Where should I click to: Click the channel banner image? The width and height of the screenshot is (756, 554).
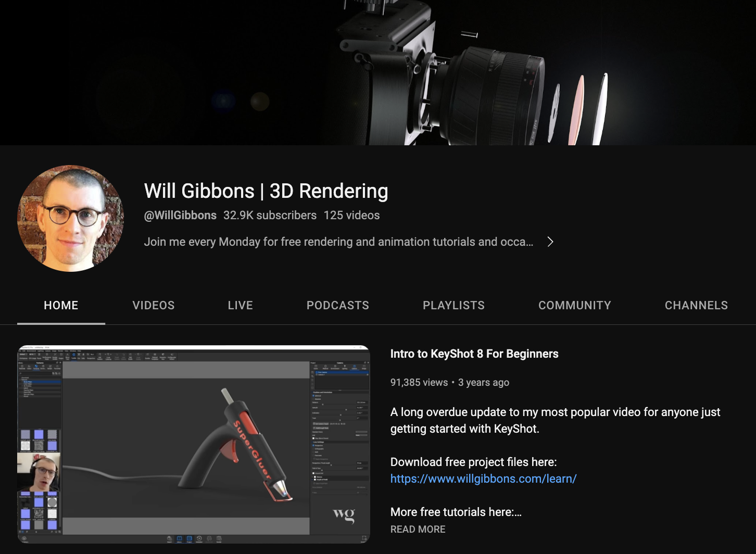(x=378, y=72)
